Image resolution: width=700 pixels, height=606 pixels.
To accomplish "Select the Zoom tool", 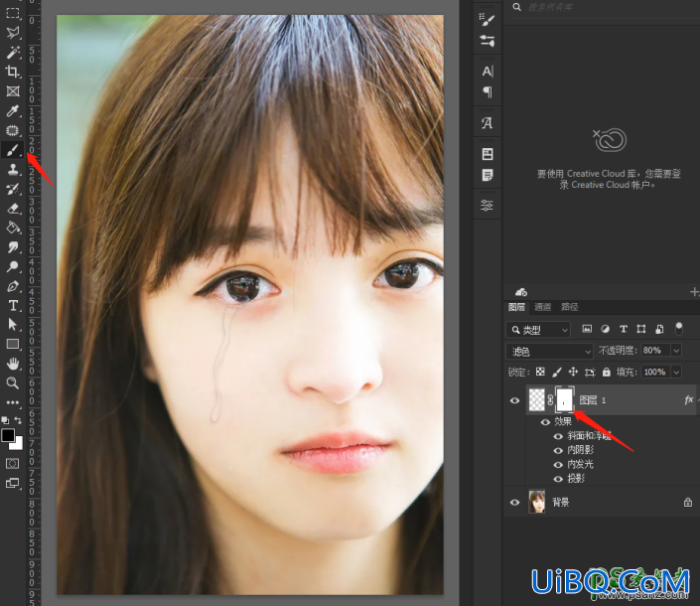I will [13, 383].
